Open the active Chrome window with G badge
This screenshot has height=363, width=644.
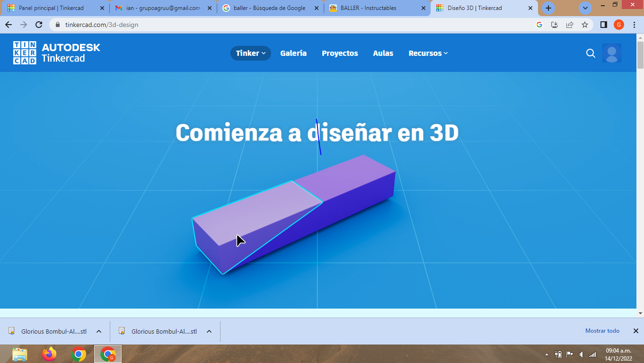point(108,354)
